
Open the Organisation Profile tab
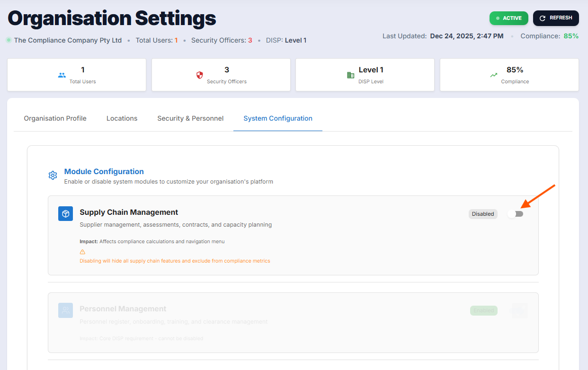tap(55, 118)
